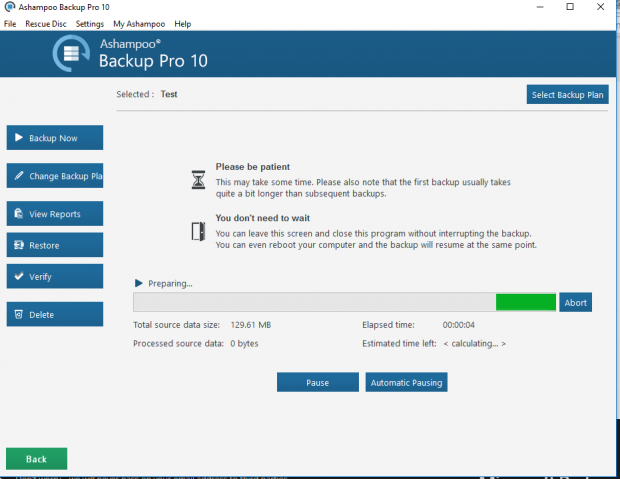Click the play icon on Backup Now

[18, 138]
